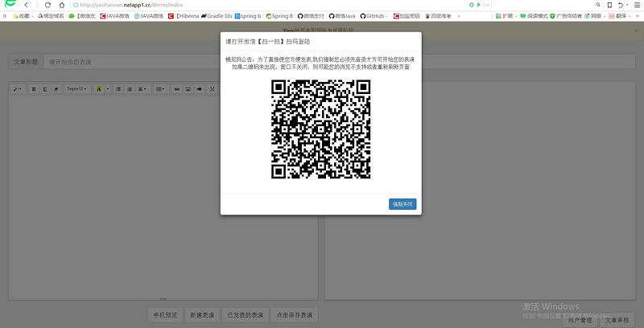Open the 翻译 translate dropdown
This screenshot has width=644, height=328.
pos(619,16)
